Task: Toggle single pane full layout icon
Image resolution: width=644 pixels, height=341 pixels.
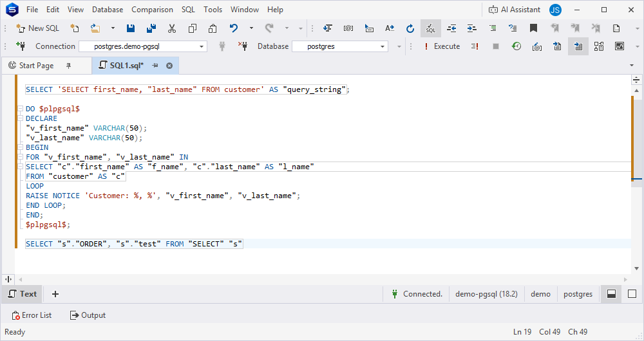Action: click(x=632, y=294)
